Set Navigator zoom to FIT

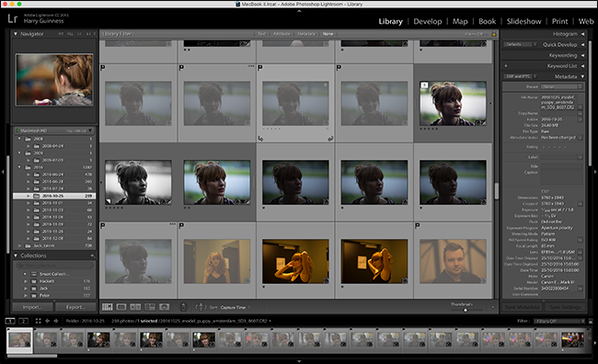[x=61, y=34]
